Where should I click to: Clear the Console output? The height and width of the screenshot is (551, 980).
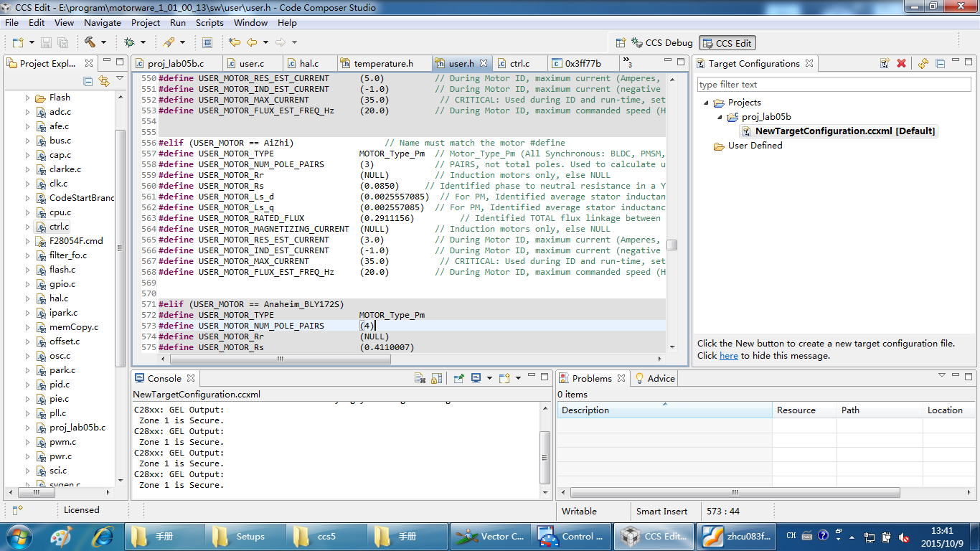[x=420, y=378]
